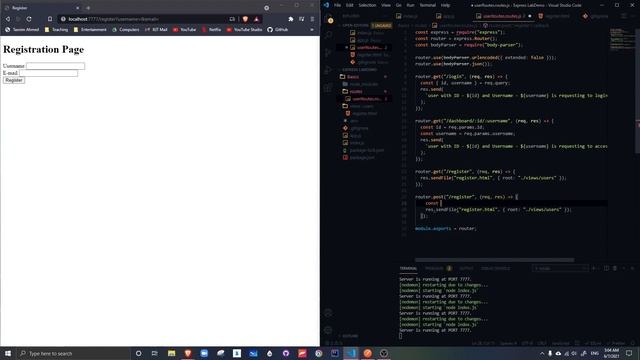Screen dimensions: 640x360
Task: Open Brave browser from the taskbar
Action: pyautogui.click(x=188, y=353)
